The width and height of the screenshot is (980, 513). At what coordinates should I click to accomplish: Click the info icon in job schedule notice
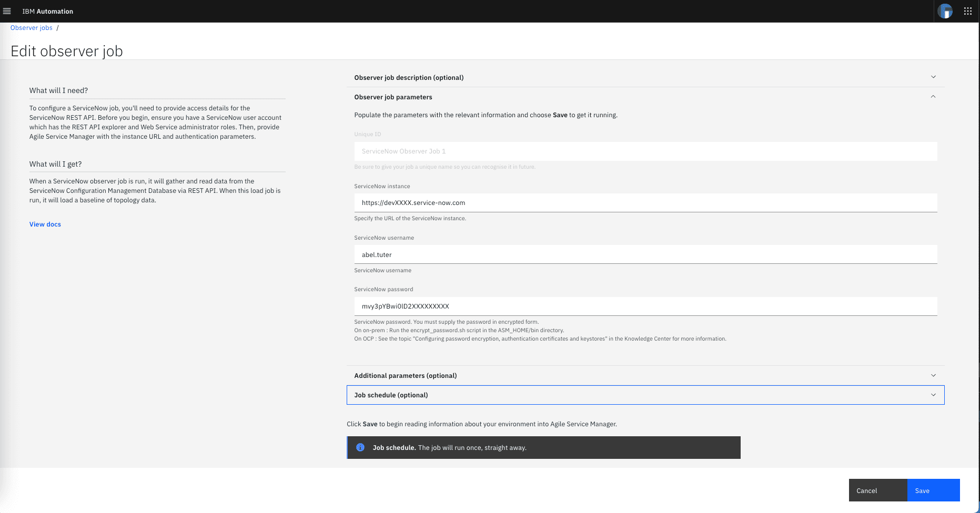pyautogui.click(x=360, y=447)
